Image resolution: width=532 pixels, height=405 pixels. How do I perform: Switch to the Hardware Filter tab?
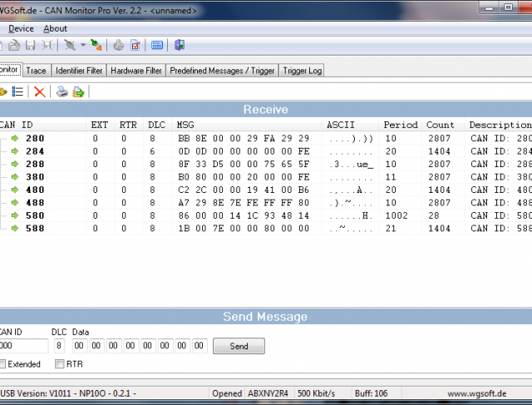[x=136, y=71]
